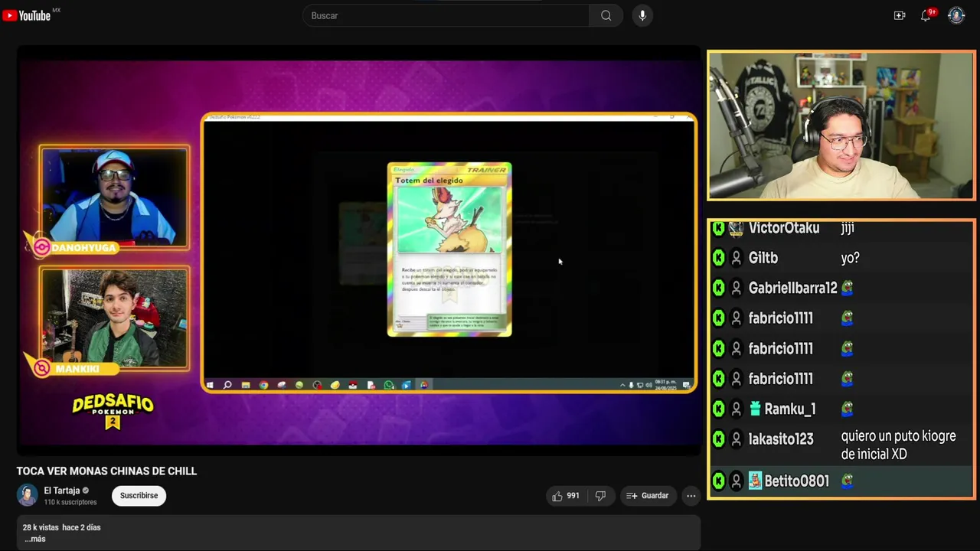
Task: Click the 28 k vistas text
Action: coord(41,527)
